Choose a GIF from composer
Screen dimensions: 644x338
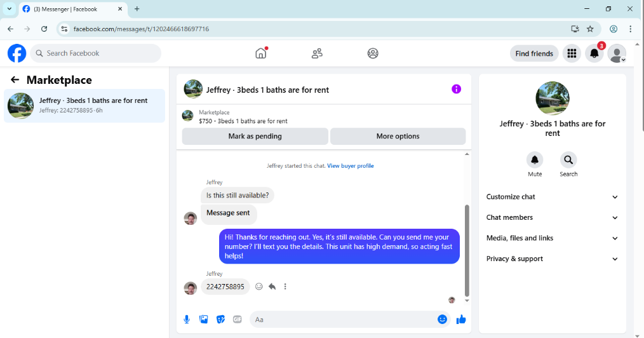238,320
